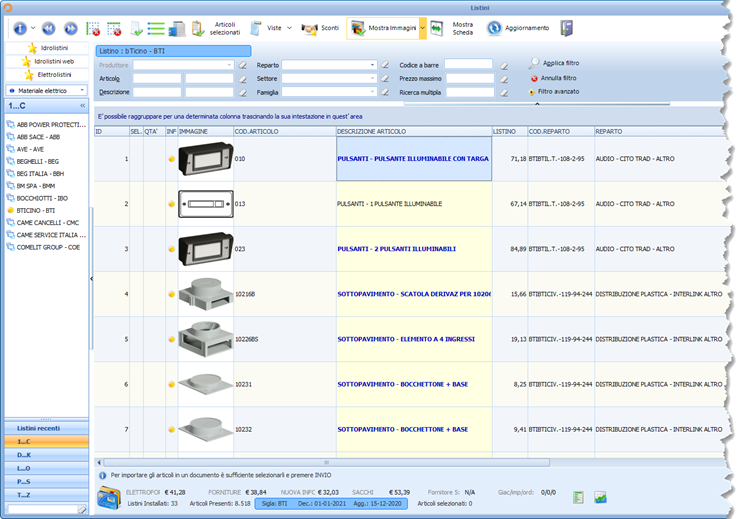The height and width of the screenshot is (519, 741).
Task: Select CAME CANCELLI - CMC in the list
Action: click(x=48, y=223)
